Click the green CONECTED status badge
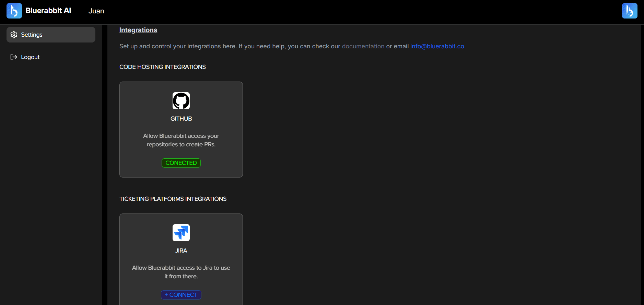The image size is (644, 305). click(181, 163)
